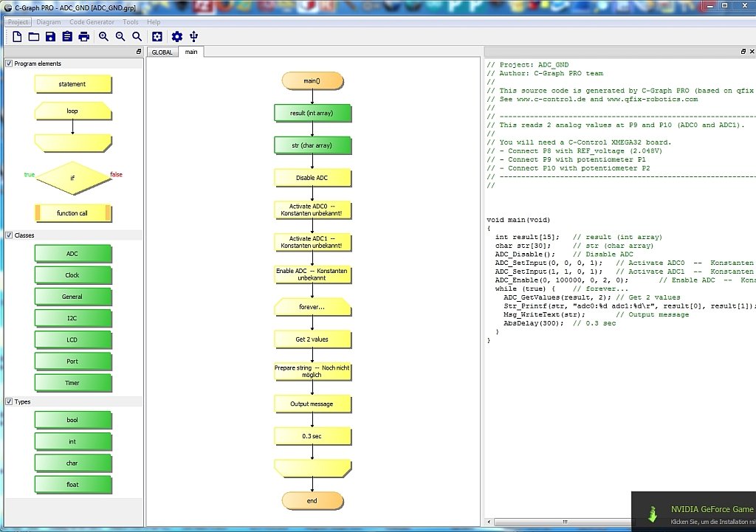Switch to the GLOBAL tab
Viewport: 756px width, 532px height.
[x=162, y=52]
